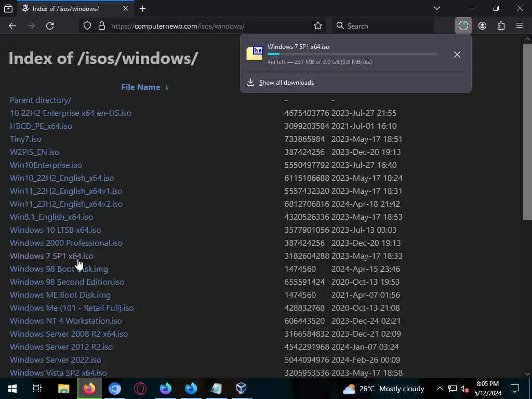Select the date 2024-Apr-18 21:42
This screenshot has width=532, height=399.
(366, 204)
